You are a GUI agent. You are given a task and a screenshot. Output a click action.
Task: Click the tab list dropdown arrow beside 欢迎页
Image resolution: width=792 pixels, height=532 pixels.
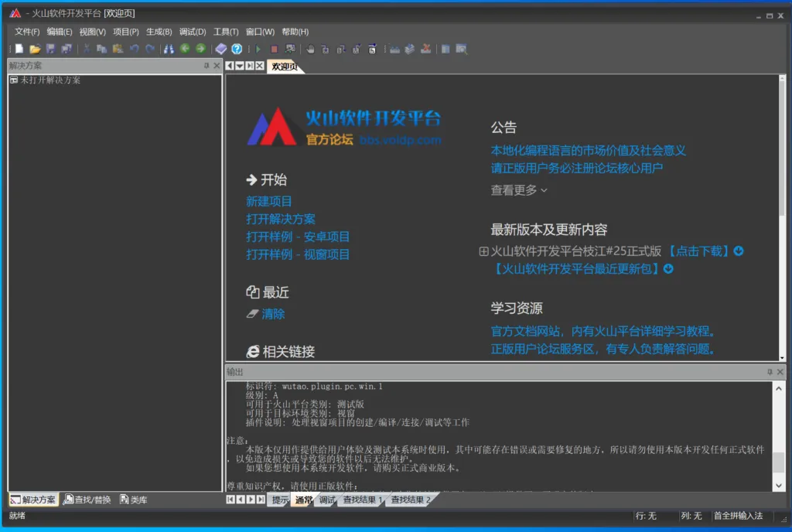tap(240, 66)
